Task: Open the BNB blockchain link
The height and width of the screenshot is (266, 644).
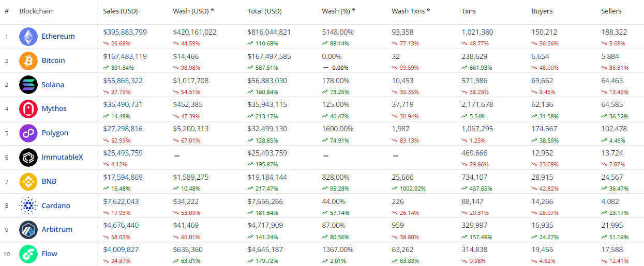Action: [x=49, y=181]
